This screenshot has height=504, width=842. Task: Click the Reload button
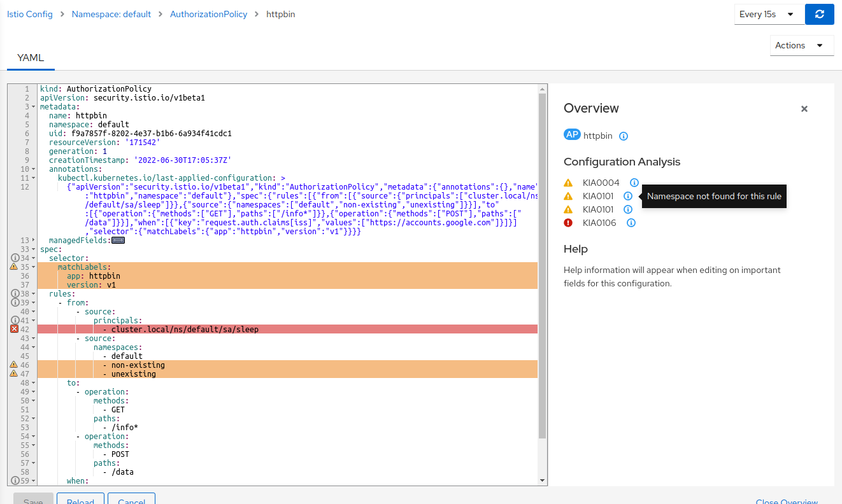(80, 500)
